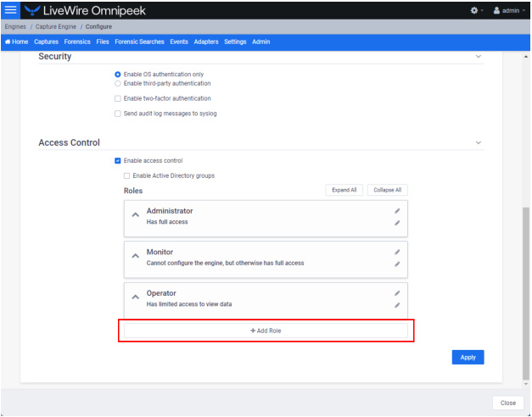Image resolution: width=532 pixels, height=417 pixels.
Task: Click the vertical scrollbar thumb
Action: coord(526,293)
